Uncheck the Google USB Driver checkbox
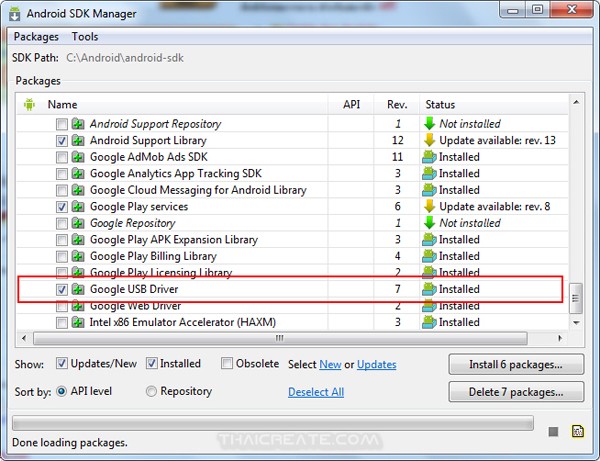The image size is (600, 461). click(62, 290)
